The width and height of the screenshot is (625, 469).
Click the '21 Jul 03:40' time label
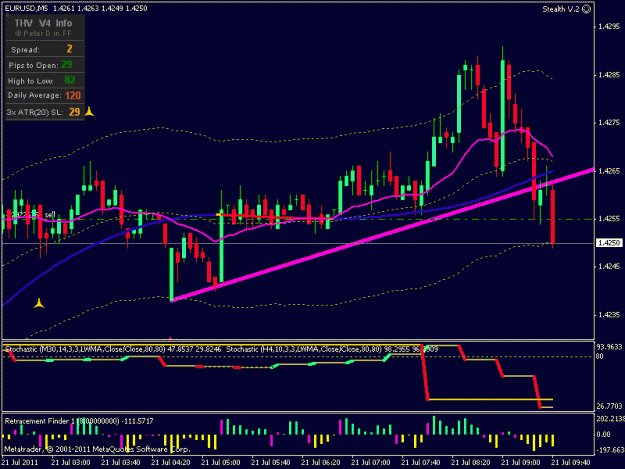coord(120,463)
